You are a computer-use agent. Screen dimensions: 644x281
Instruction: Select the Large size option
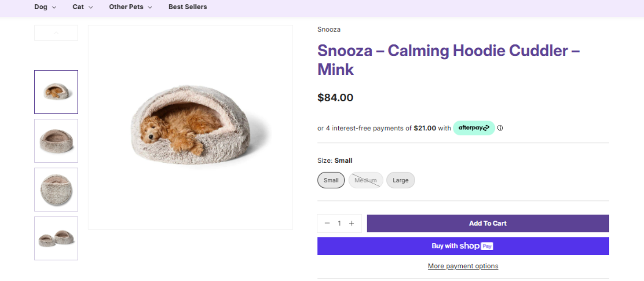[400, 180]
